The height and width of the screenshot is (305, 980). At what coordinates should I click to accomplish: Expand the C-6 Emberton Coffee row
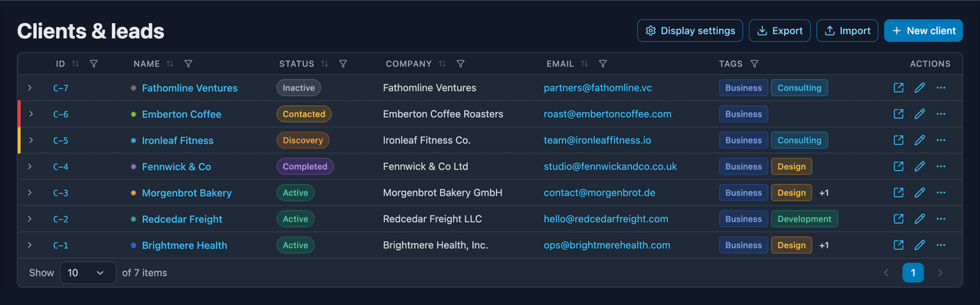[x=31, y=114]
